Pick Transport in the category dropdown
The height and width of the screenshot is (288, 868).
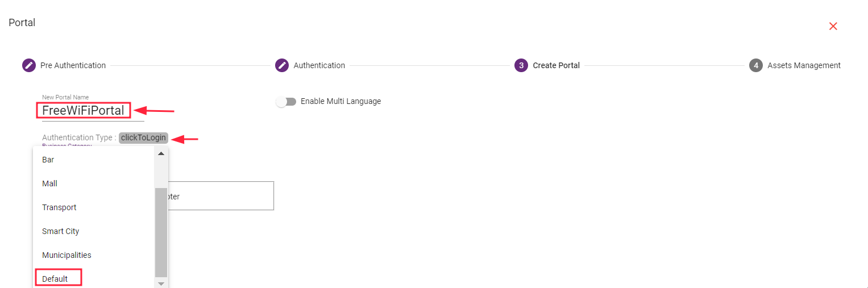pos(59,207)
